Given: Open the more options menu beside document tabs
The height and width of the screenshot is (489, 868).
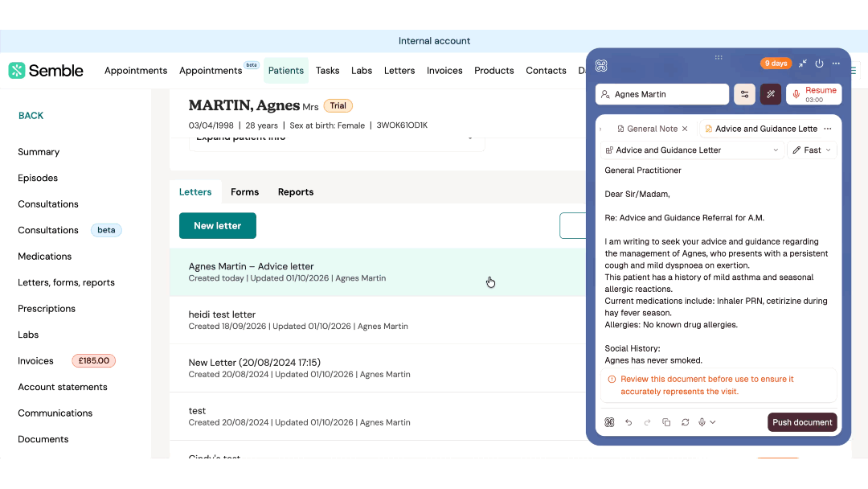Looking at the screenshot, I should tap(828, 129).
